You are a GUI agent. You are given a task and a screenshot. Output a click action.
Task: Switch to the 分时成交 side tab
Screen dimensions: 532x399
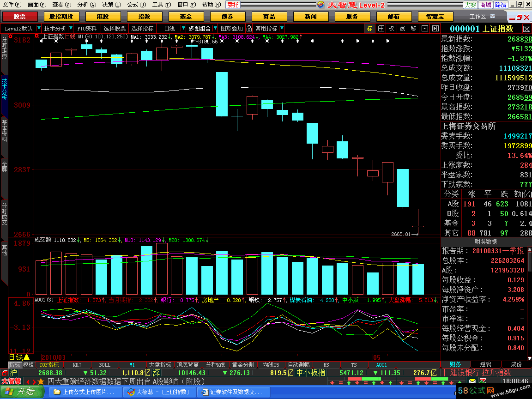[x=5, y=214]
